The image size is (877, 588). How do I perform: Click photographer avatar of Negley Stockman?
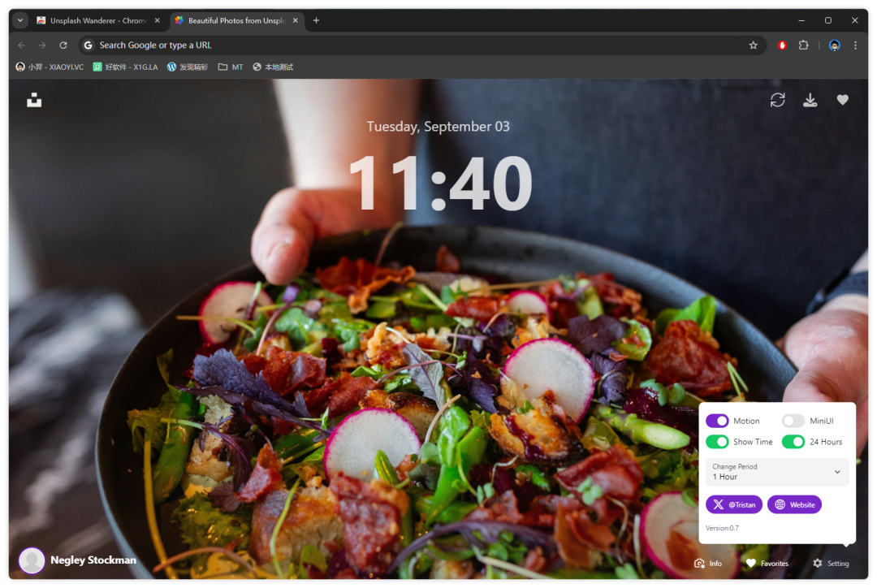click(32, 560)
